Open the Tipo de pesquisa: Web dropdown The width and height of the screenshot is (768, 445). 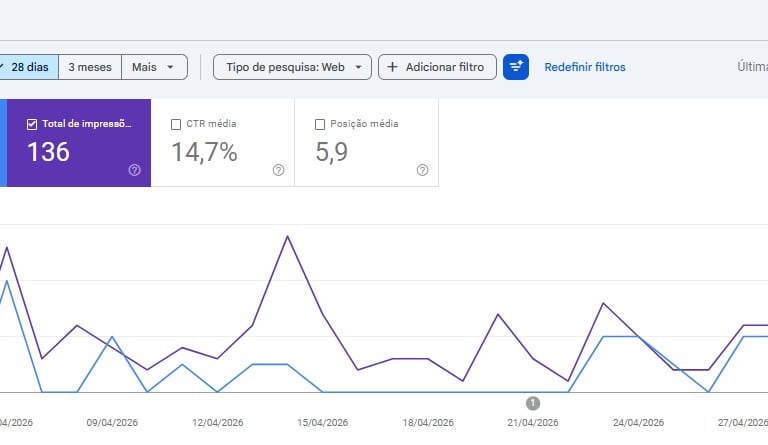click(292, 67)
